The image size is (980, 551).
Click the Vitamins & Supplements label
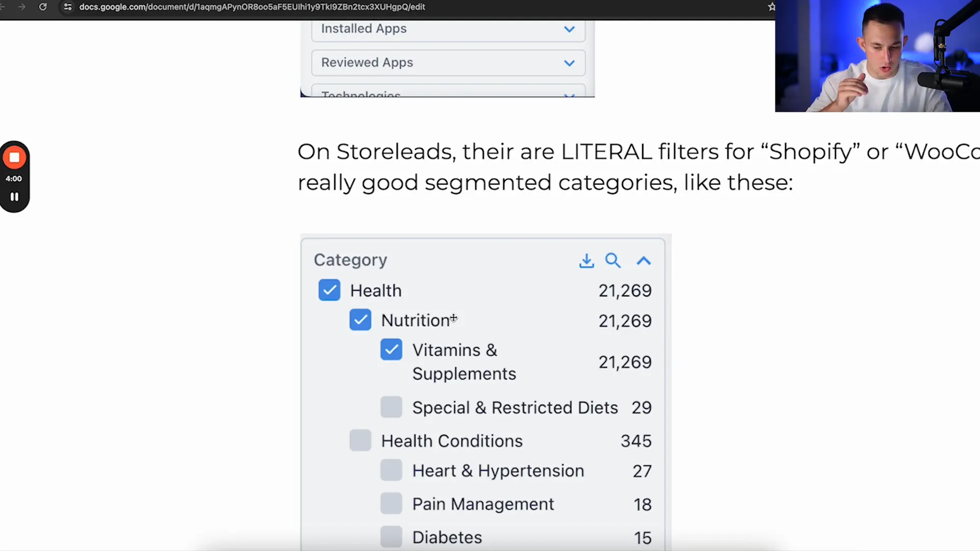464,362
